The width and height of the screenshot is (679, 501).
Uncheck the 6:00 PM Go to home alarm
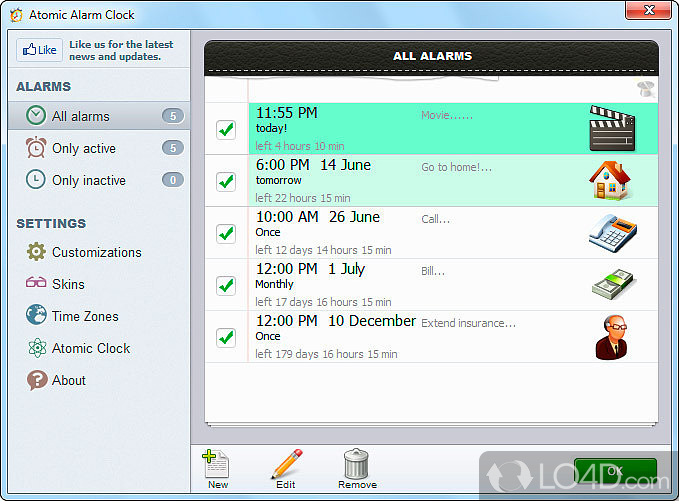(226, 181)
